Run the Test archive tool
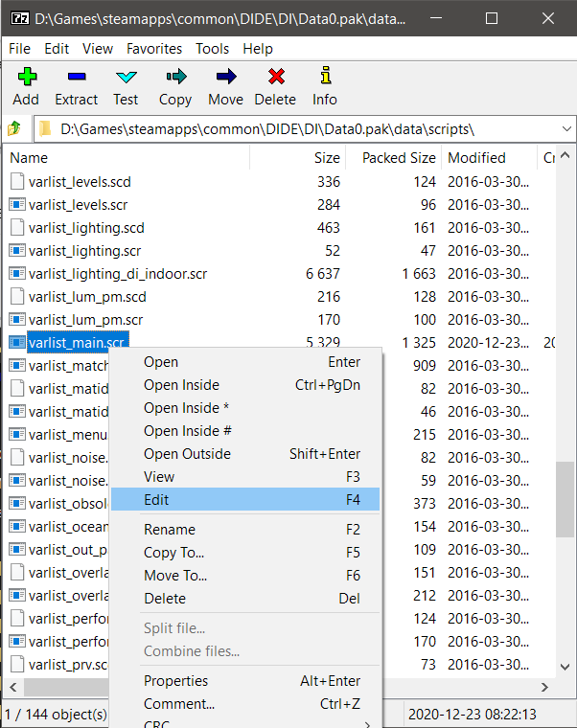 pyautogui.click(x=126, y=78)
